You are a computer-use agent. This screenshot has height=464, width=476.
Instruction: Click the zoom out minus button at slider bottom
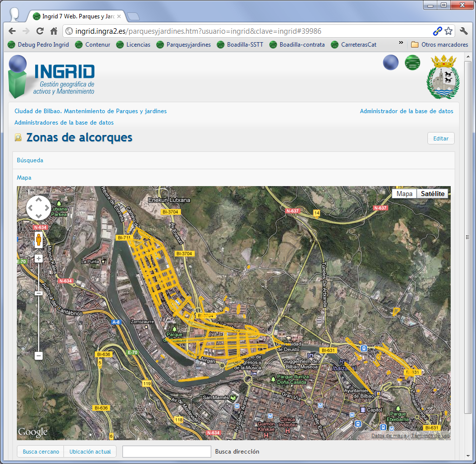coord(38,356)
